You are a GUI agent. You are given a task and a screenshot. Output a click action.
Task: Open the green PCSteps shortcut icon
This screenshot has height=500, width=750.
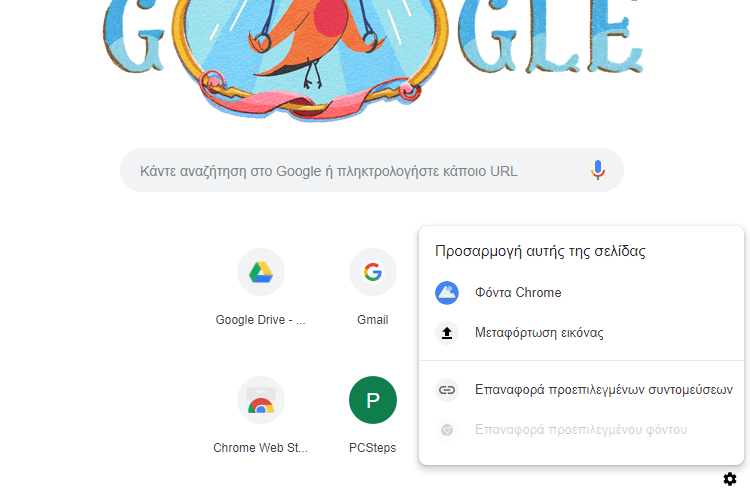(x=373, y=400)
